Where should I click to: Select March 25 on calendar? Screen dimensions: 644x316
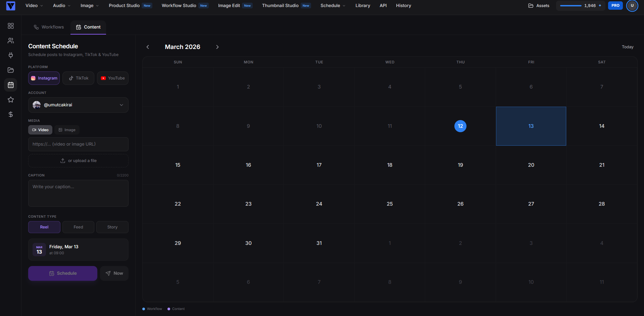click(x=390, y=204)
